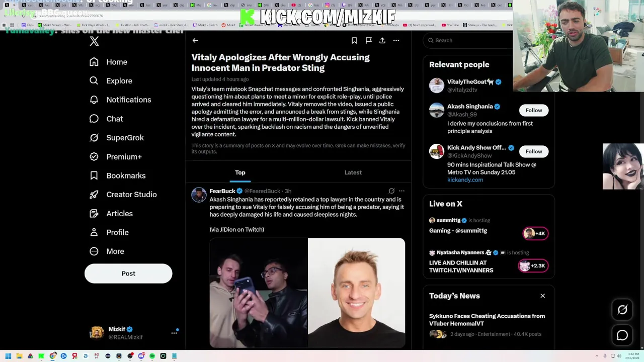Click the Articles icon
The image size is (644, 362).
pyautogui.click(x=94, y=214)
